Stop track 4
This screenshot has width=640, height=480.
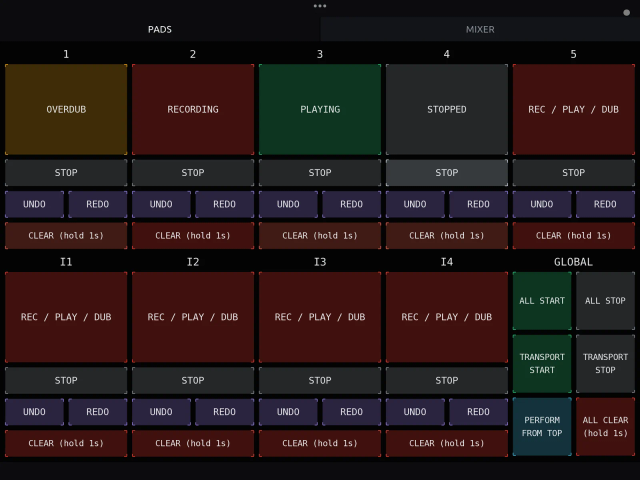[447, 173]
